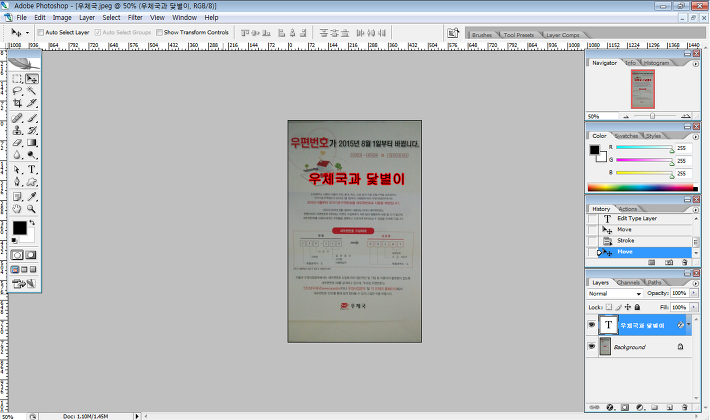This screenshot has height=420, width=710.
Task: Swap foreground and background colors
Action: (x=32, y=223)
